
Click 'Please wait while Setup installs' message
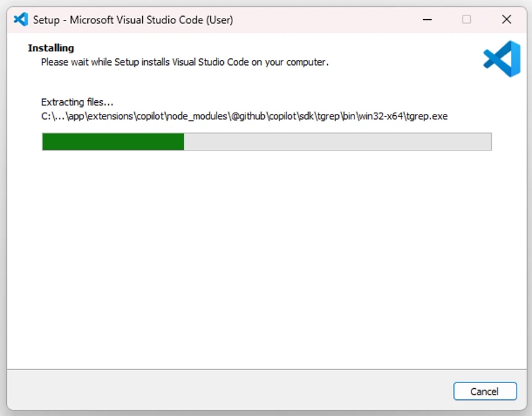pyautogui.click(x=184, y=62)
